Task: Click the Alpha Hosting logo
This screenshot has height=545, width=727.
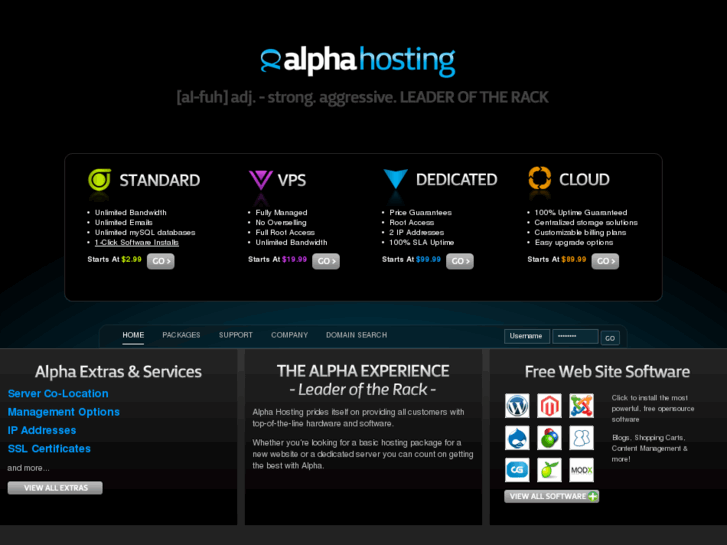Action: click(x=357, y=61)
